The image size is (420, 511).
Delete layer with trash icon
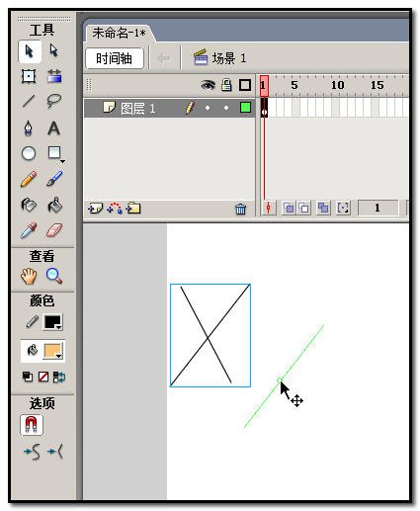(240, 209)
